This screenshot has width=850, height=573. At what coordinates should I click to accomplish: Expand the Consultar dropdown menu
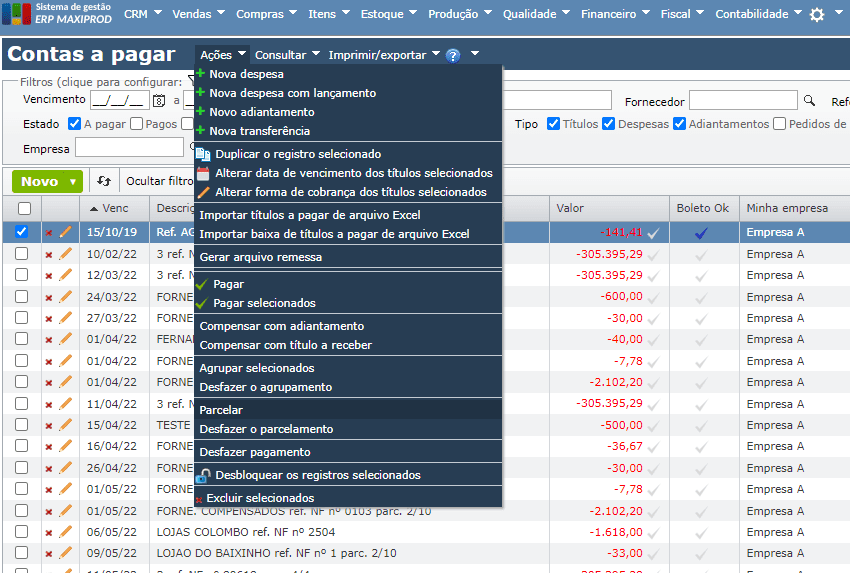286,55
